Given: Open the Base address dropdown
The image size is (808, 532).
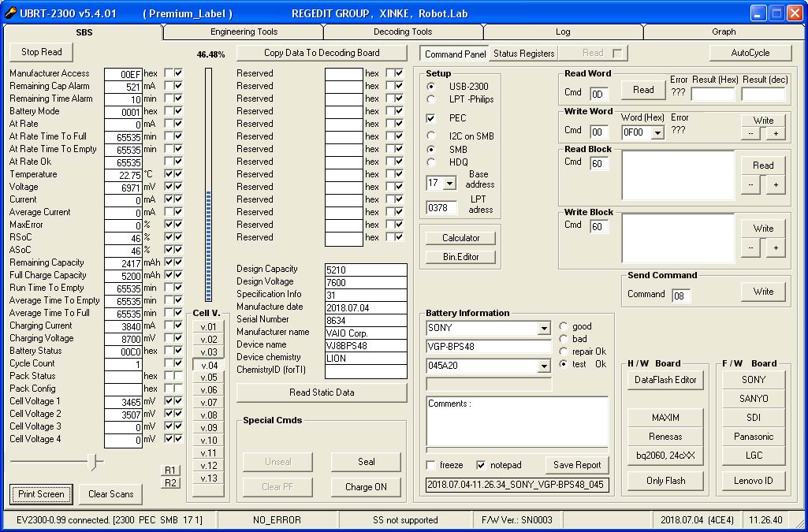Looking at the screenshot, I should (x=450, y=183).
